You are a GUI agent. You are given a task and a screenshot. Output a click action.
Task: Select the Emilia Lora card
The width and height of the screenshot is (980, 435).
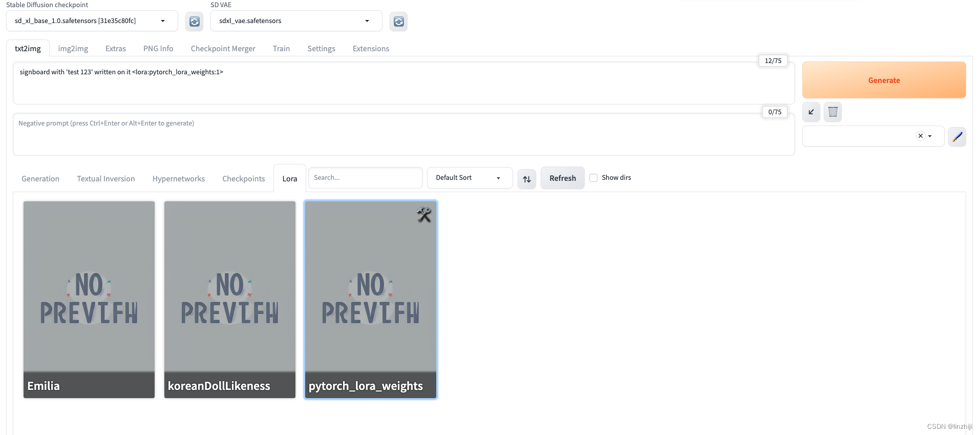tap(89, 300)
